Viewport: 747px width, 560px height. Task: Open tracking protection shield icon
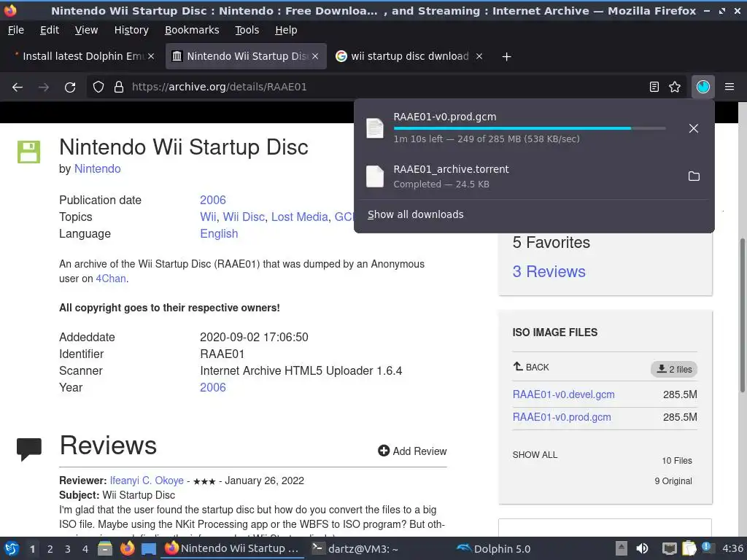pyautogui.click(x=98, y=87)
